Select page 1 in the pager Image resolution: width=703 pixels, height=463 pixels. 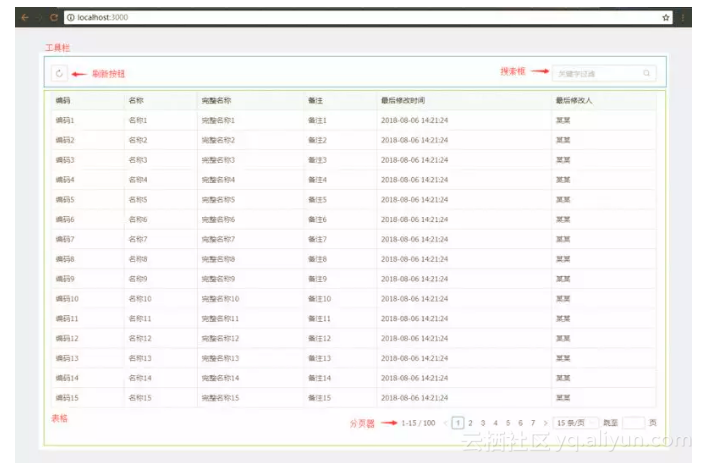[458, 423]
